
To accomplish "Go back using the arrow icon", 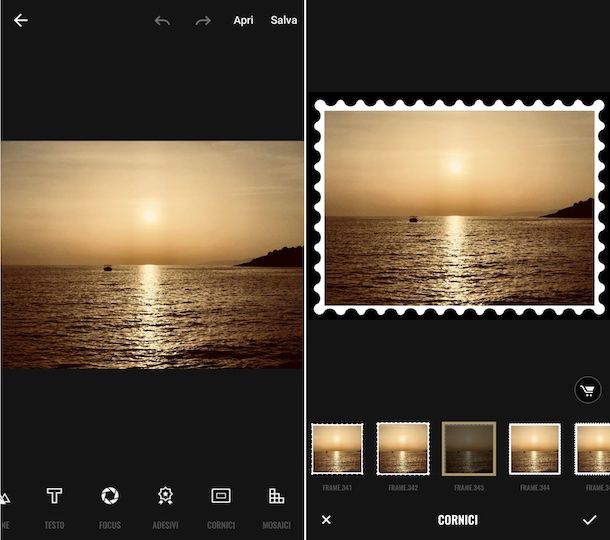I will pos(21,20).
